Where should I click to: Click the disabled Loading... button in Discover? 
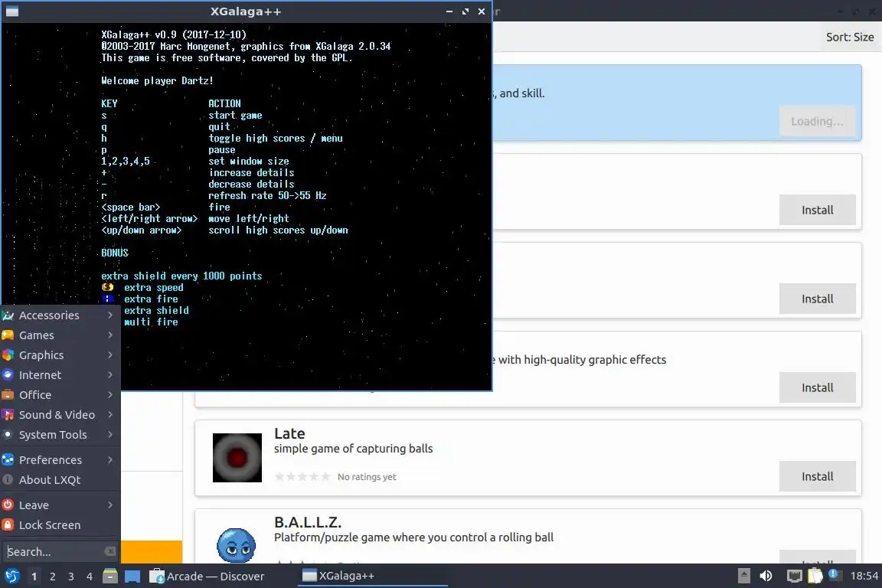(x=818, y=121)
